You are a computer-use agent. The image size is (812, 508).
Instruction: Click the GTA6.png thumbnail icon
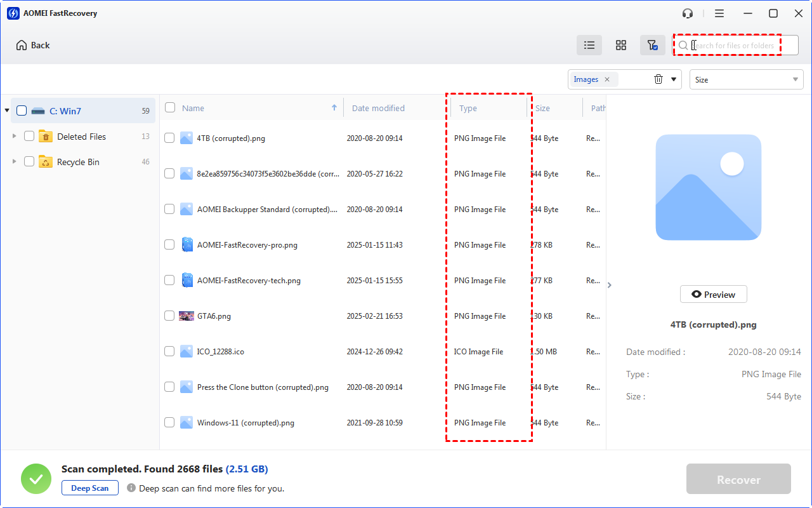[x=187, y=316]
